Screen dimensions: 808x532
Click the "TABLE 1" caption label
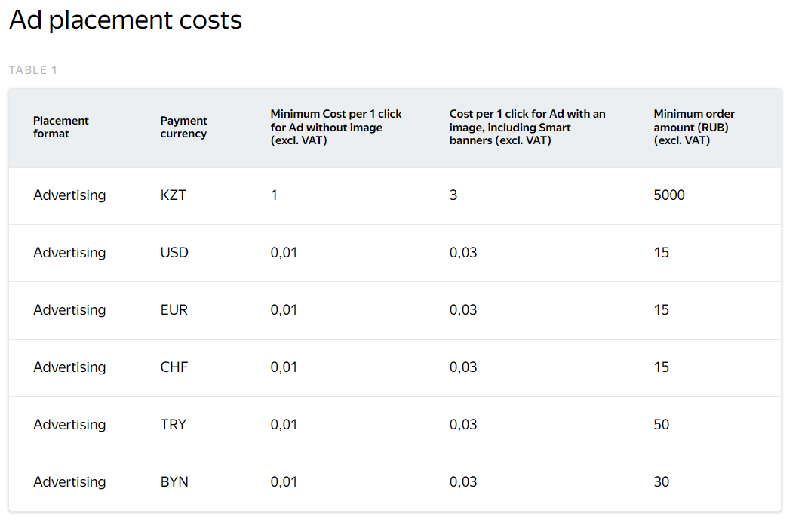(x=33, y=70)
